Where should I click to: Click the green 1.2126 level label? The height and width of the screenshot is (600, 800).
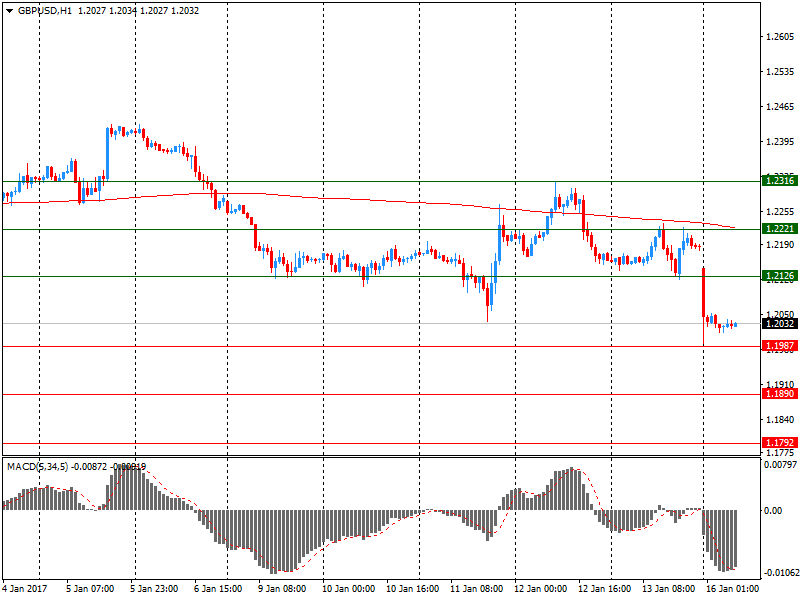779,276
